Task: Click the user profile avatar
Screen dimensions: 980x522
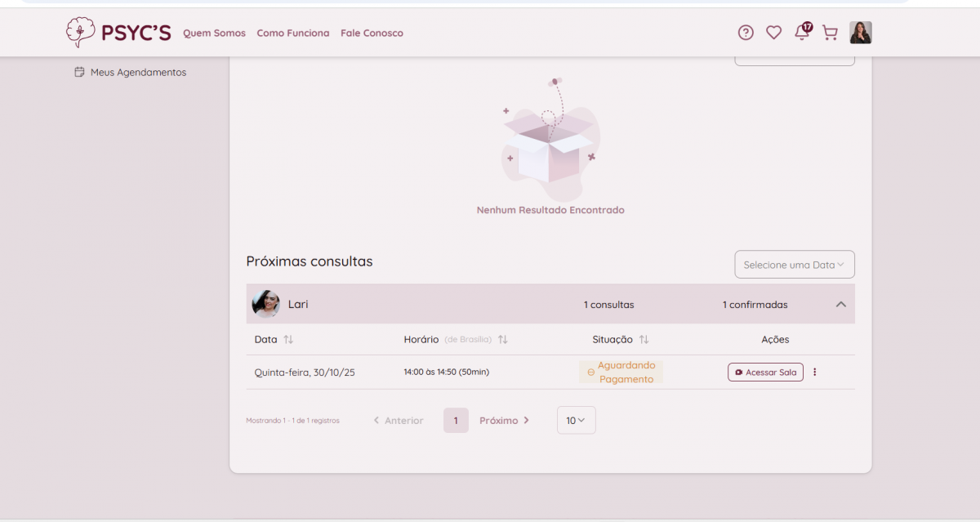Action: coord(861,33)
